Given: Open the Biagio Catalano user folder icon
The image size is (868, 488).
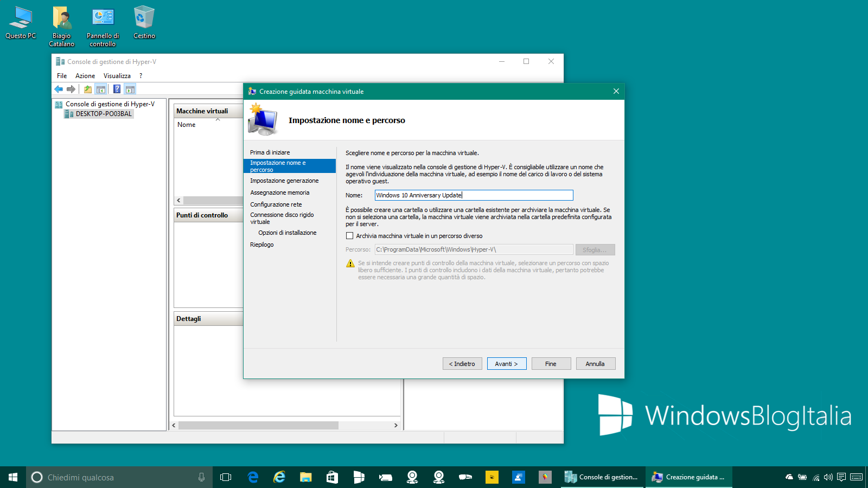Looking at the screenshot, I should tap(62, 26).
